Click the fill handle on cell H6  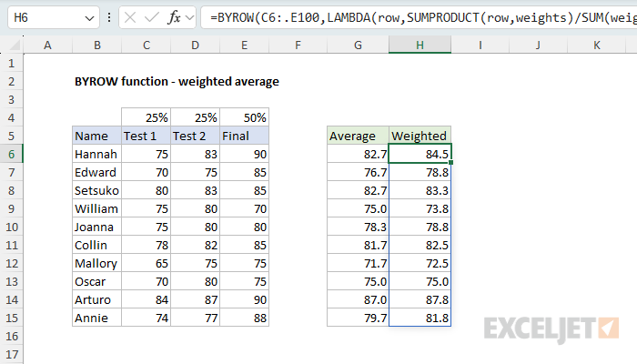click(x=451, y=163)
